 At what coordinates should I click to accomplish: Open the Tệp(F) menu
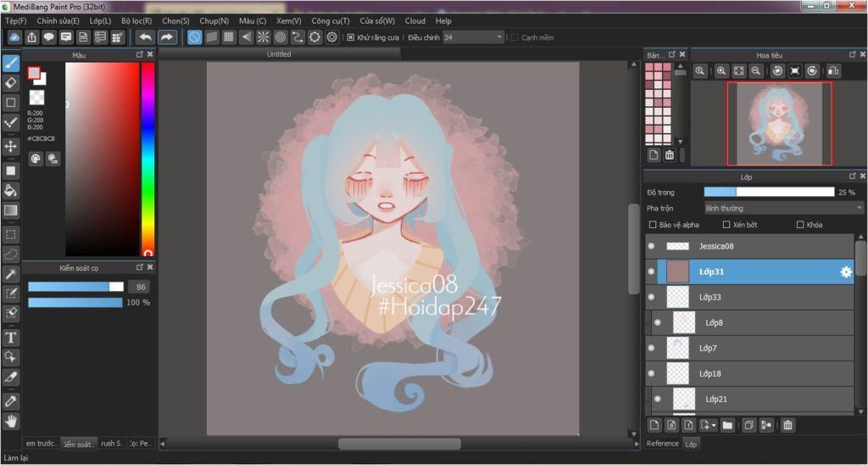[x=15, y=20]
